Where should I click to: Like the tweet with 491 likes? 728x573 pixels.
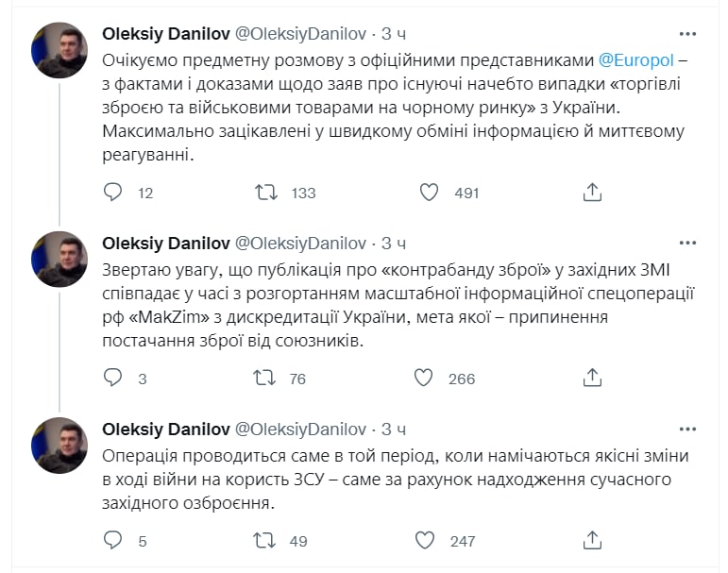point(429,193)
